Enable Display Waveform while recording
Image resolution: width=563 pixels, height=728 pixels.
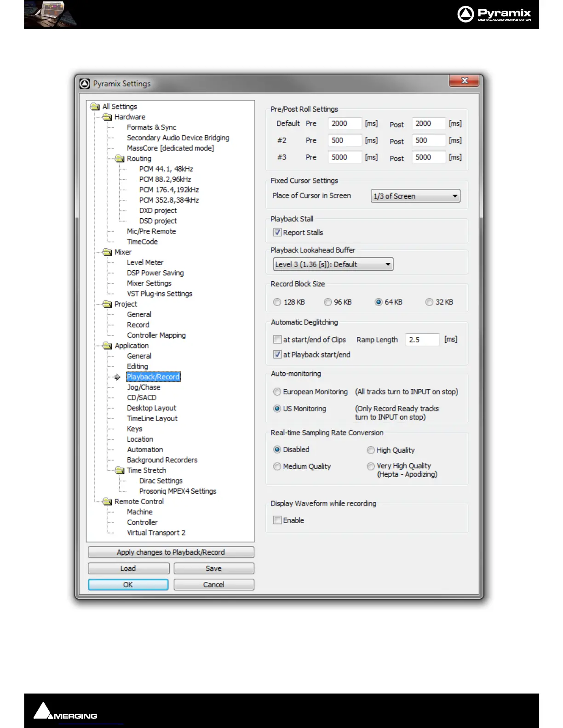[x=277, y=520]
